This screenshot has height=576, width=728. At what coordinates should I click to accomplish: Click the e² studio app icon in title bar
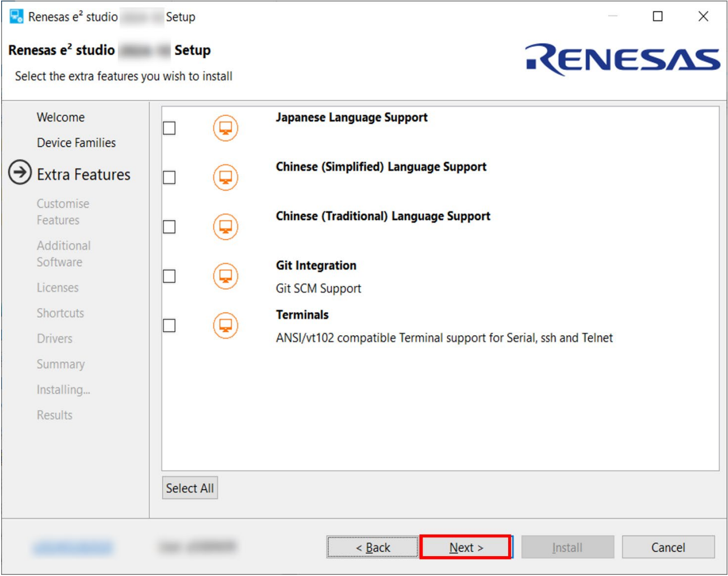pos(16,16)
